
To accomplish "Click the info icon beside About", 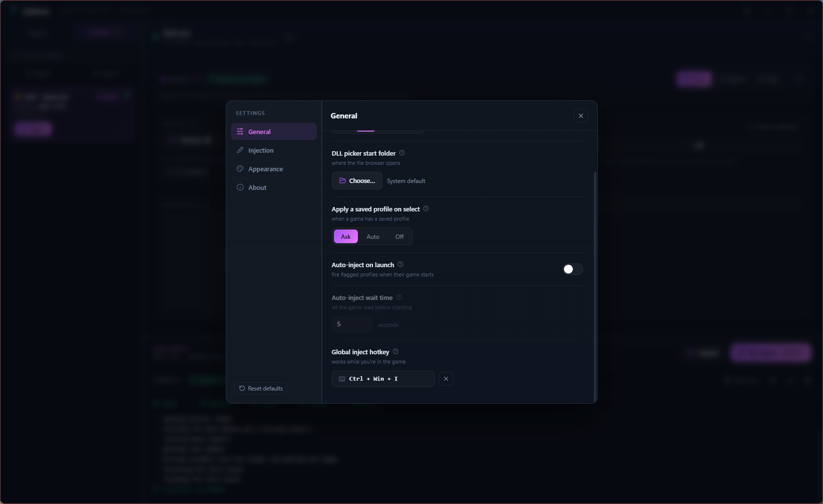I will (x=240, y=187).
